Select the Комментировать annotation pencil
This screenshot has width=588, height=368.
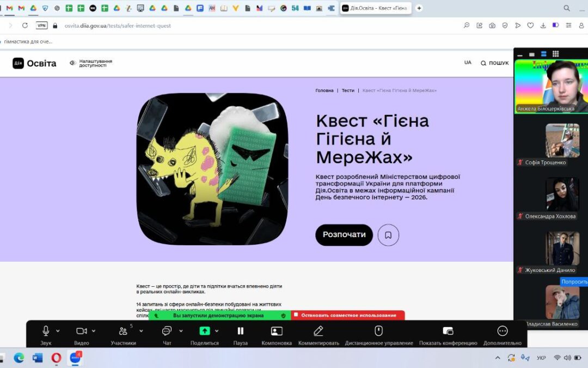317,330
